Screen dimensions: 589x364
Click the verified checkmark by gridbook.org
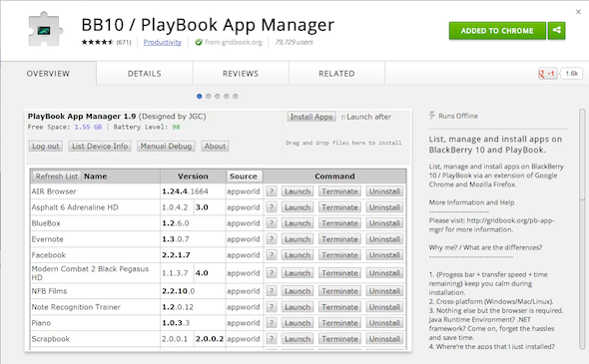(199, 43)
